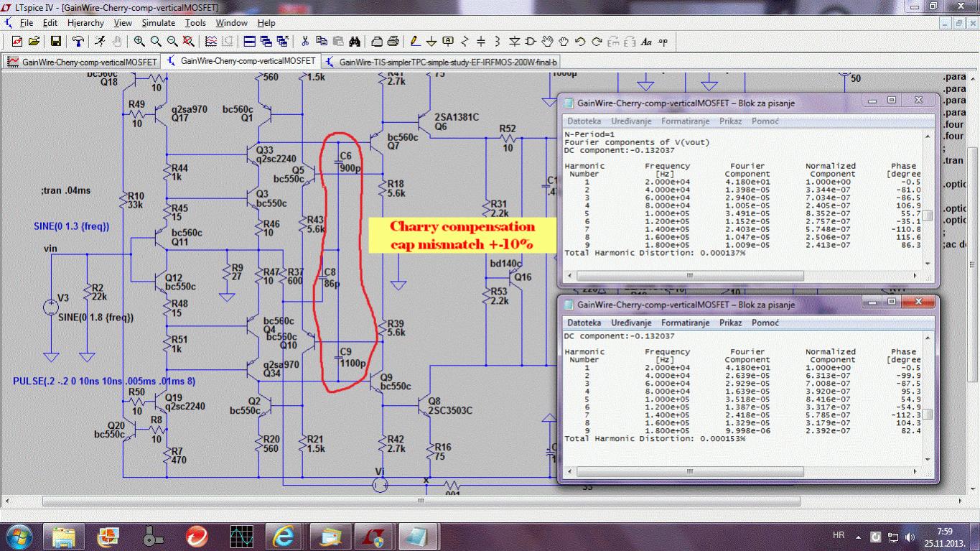Click the Redo arrow icon

coord(597,42)
